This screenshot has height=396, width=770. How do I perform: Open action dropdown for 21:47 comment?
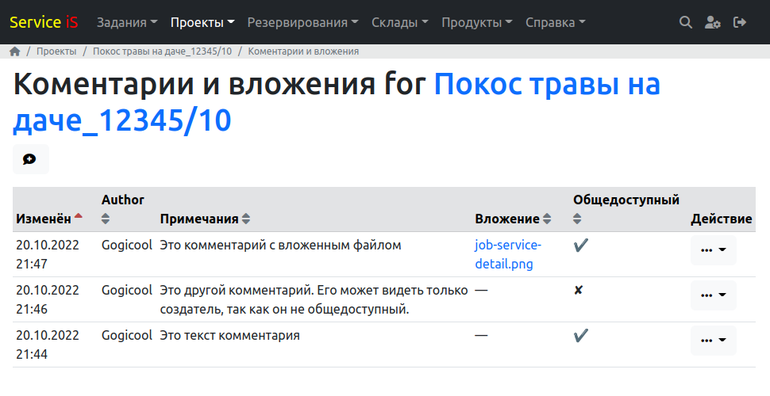click(x=714, y=250)
